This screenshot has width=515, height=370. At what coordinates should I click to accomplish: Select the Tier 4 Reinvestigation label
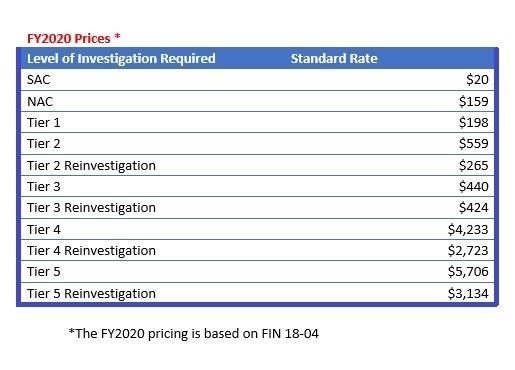(91, 251)
